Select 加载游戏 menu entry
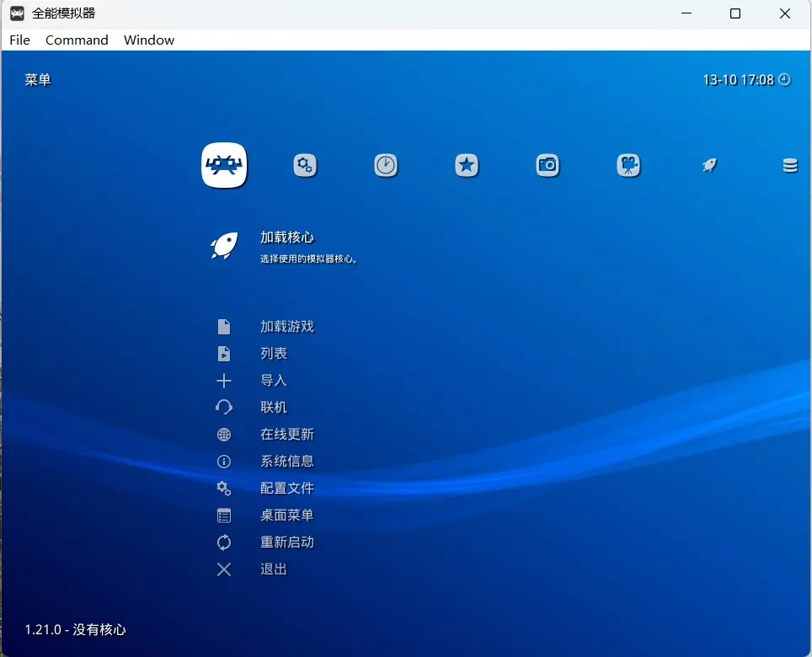 286,327
